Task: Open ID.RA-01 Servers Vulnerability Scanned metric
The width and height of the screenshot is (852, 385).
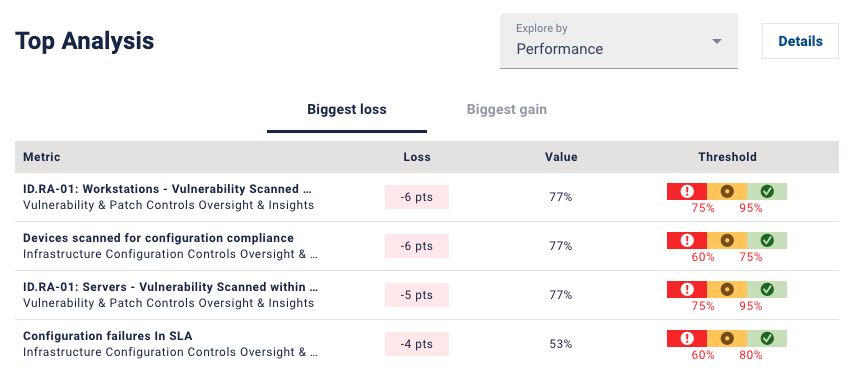Action: 171,287
